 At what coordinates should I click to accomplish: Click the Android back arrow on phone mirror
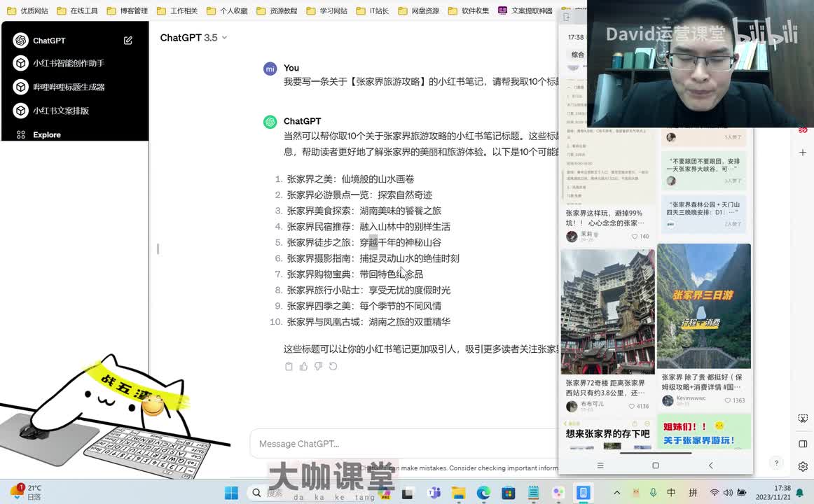pos(710,465)
